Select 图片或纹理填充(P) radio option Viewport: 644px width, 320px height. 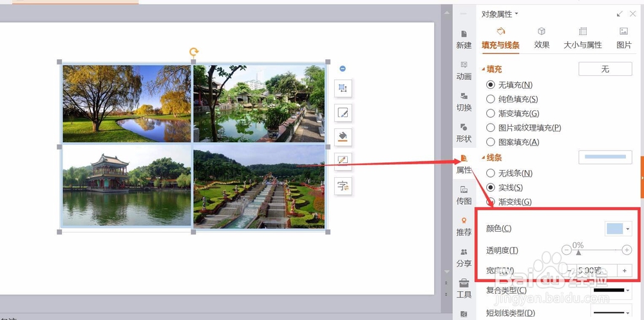[x=524, y=127]
